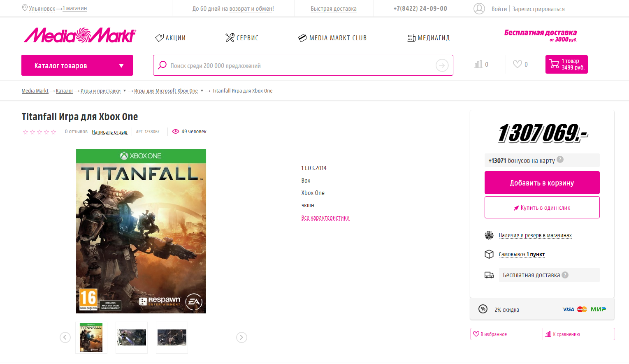Expand Игры для Microsoft Xbox One breadcrumb arrow
The image size is (629, 364).
tap(202, 91)
